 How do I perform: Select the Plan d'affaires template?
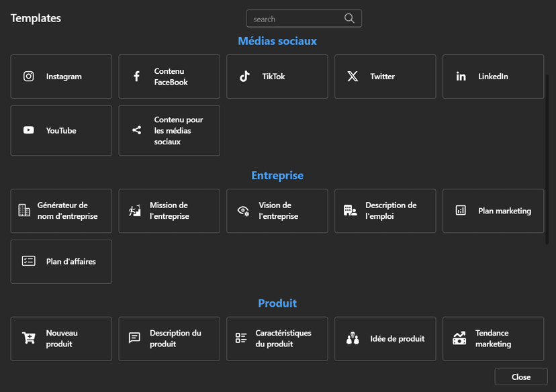tap(61, 261)
